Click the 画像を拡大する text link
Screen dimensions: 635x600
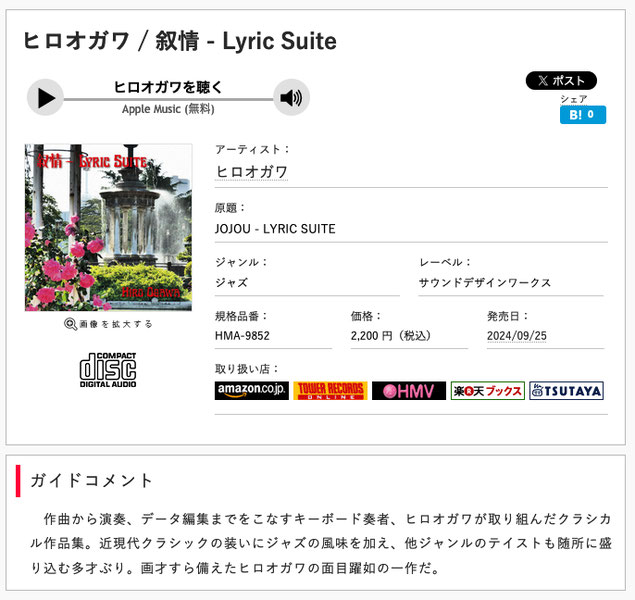pos(115,324)
